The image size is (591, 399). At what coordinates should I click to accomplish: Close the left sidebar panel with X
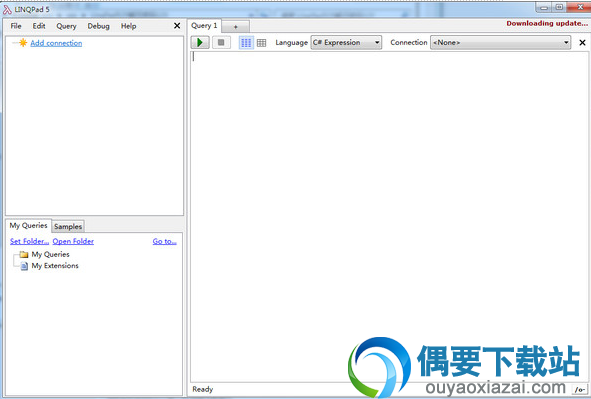point(177,26)
